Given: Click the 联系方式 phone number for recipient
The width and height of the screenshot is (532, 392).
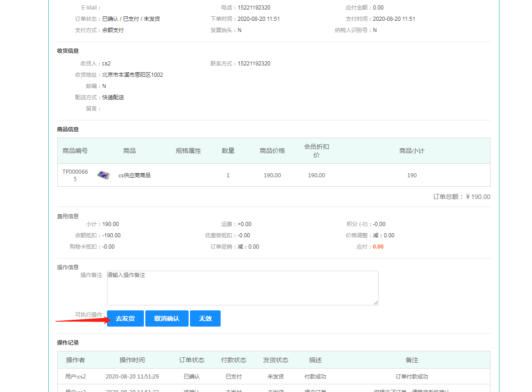Looking at the screenshot, I should pyautogui.click(x=254, y=64).
